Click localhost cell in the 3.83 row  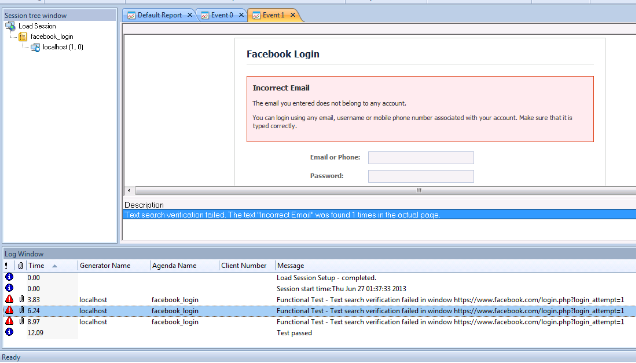click(x=93, y=300)
